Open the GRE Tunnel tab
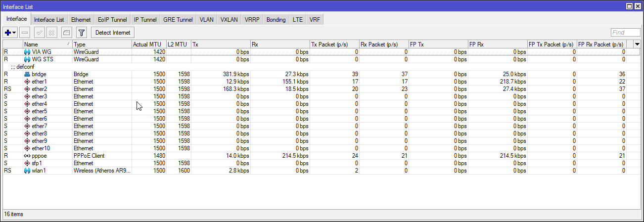 (x=178, y=20)
